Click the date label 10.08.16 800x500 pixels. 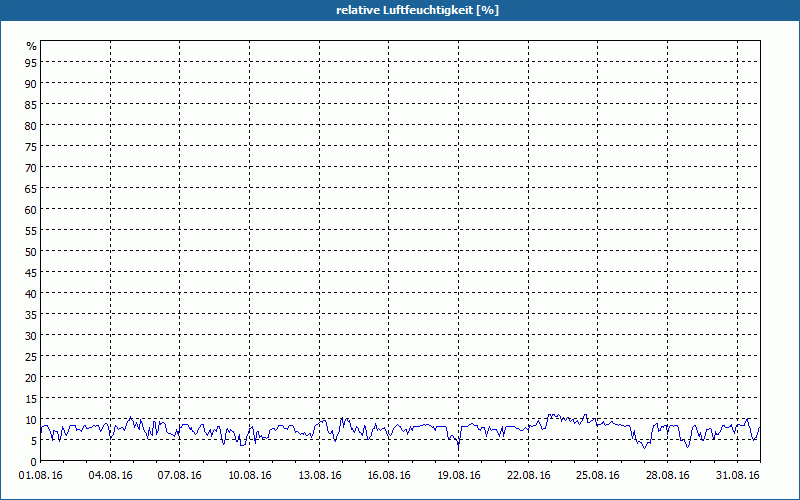coord(249,476)
